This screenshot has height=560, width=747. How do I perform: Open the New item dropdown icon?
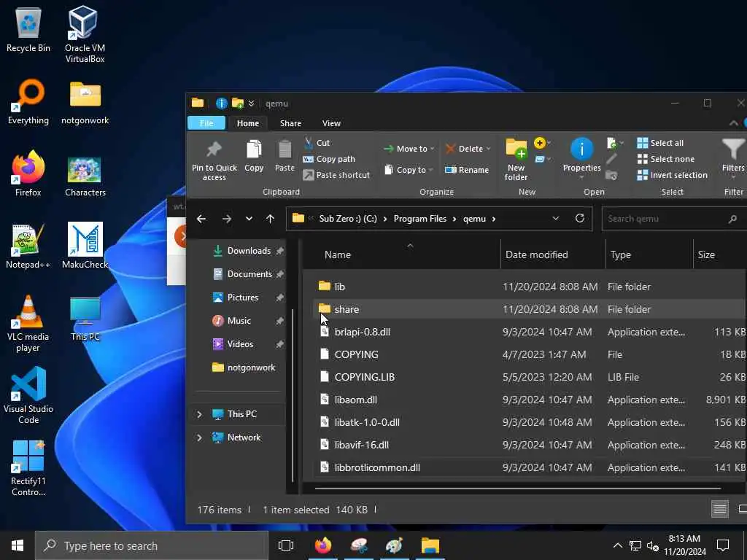pos(542,143)
